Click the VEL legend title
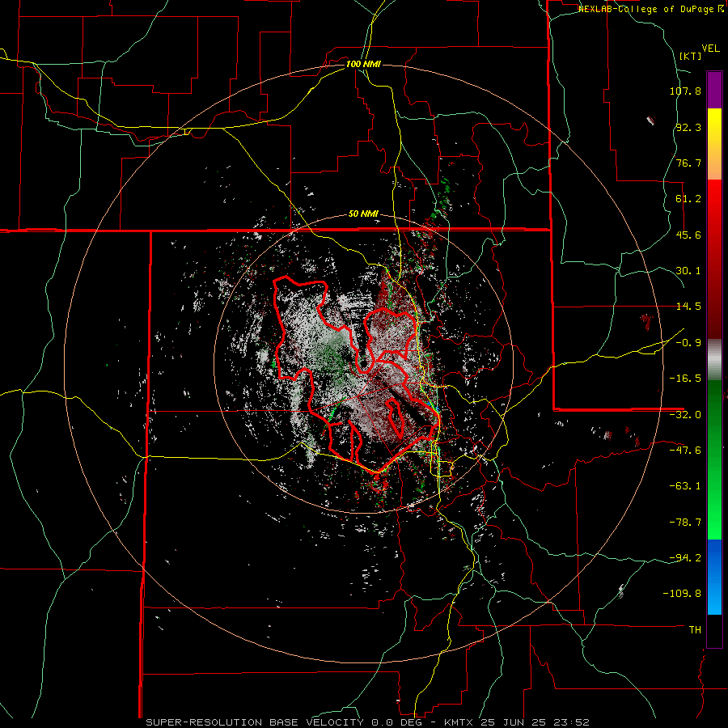 pos(710,49)
